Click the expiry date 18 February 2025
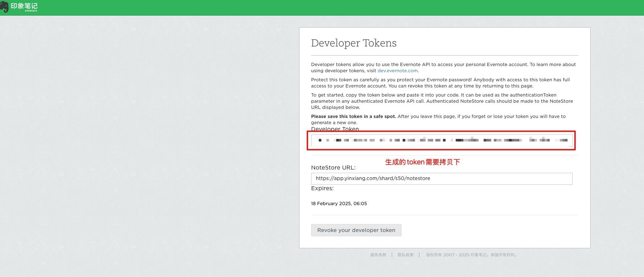Image resolution: width=644 pixels, height=277 pixels. coord(339,204)
